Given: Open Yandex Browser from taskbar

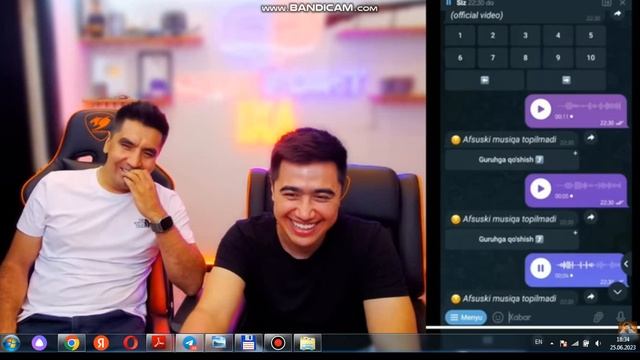Looking at the screenshot, I should coord(101,343).
